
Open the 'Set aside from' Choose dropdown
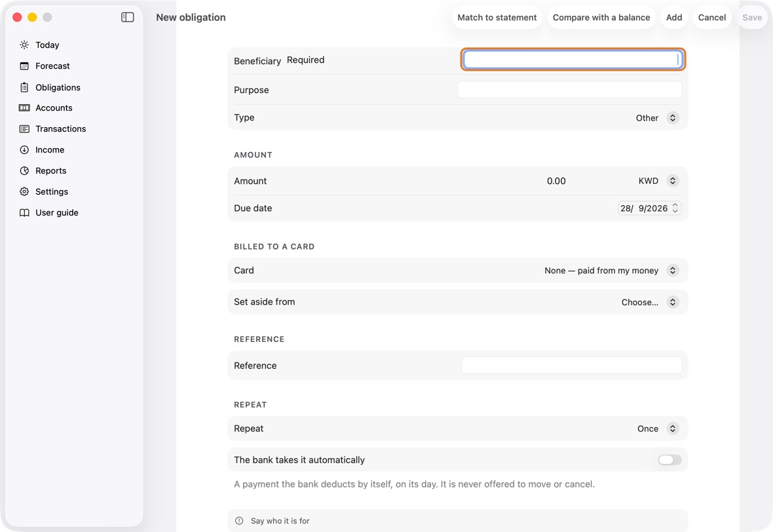click(x=650, y=302)
